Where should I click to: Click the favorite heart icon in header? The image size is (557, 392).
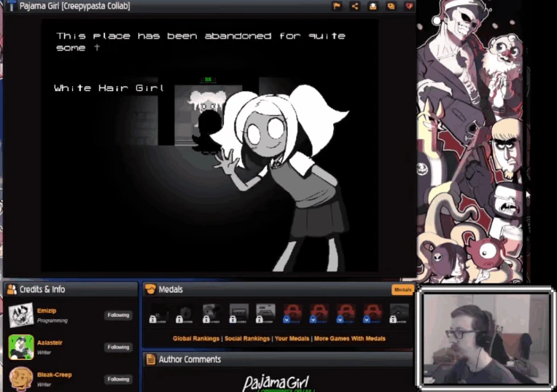coord(409,6)
